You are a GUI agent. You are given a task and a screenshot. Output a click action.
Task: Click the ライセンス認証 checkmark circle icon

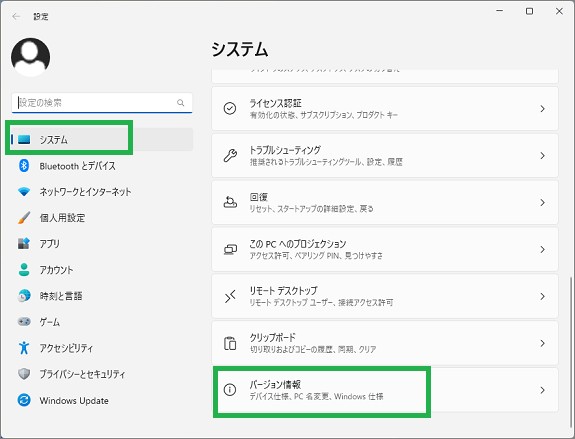coord(230,109)
